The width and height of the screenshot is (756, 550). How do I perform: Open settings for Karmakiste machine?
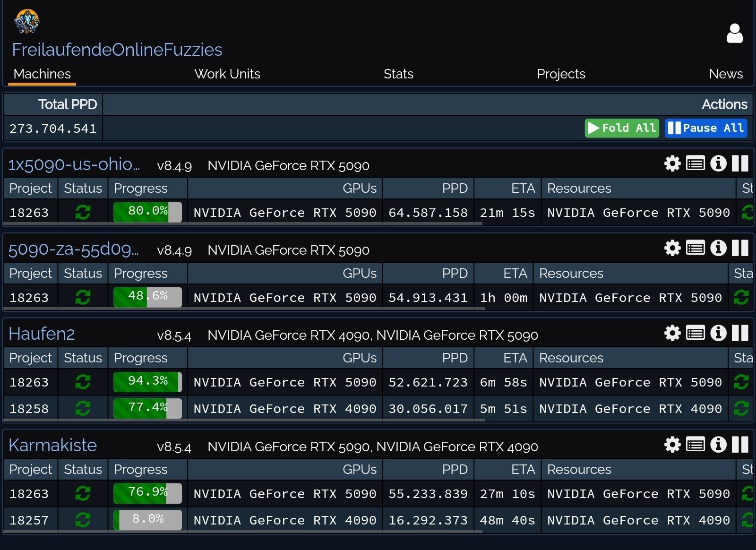point(672,445)
